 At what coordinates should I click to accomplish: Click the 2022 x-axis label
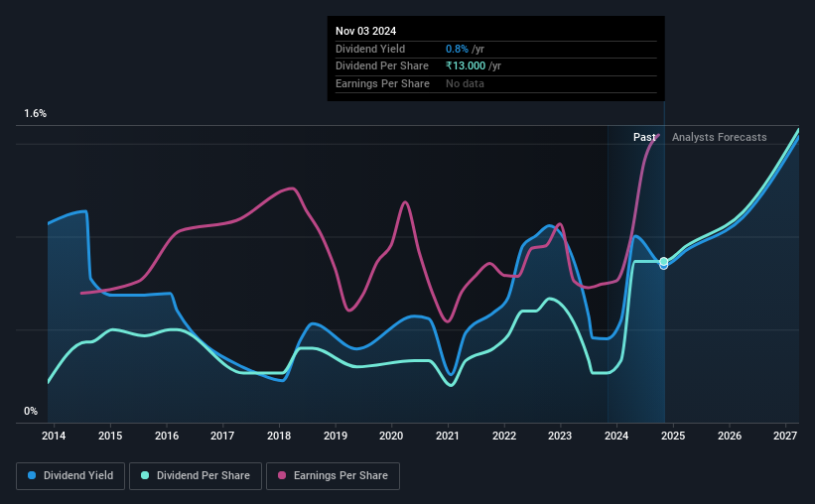click(504, 436)
